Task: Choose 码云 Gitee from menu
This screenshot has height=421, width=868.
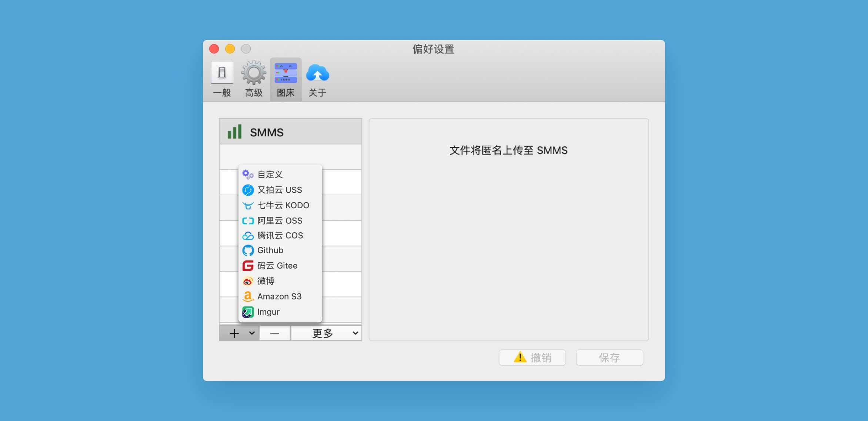Action: (x=280, y=266)
